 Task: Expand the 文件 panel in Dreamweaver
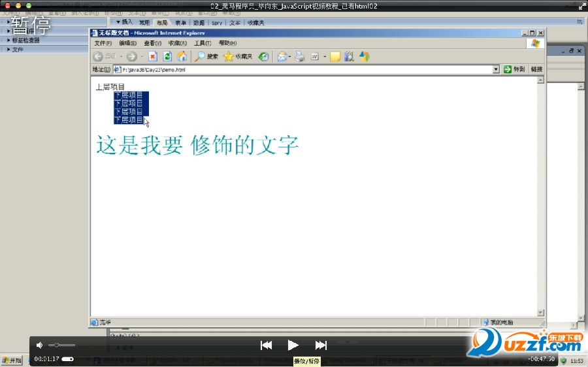(8, 50)
